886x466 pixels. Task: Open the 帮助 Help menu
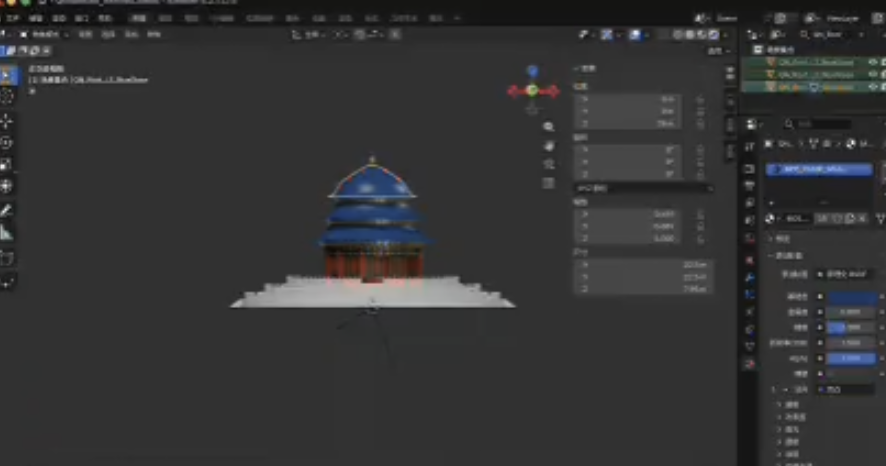pyautogui.click(x=105, y=18)
